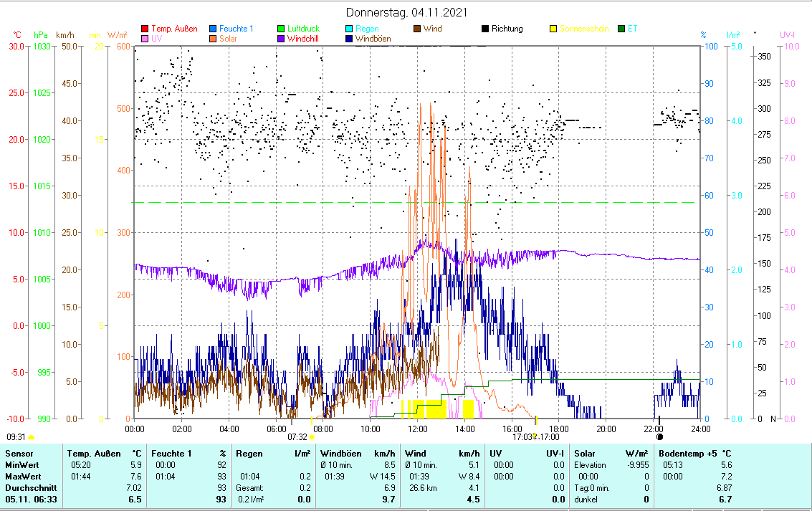Click the "Gesamt:" rain total label
The width and height of the screenshot is (812, 511).
249,487
